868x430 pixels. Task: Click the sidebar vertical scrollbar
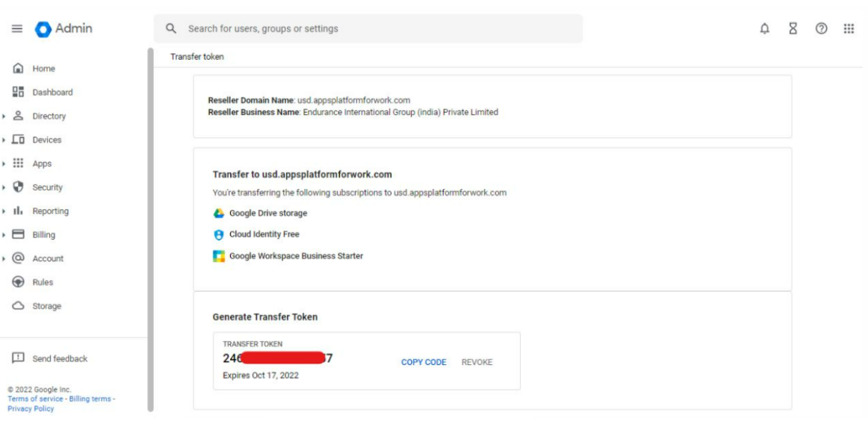point(150,230)
